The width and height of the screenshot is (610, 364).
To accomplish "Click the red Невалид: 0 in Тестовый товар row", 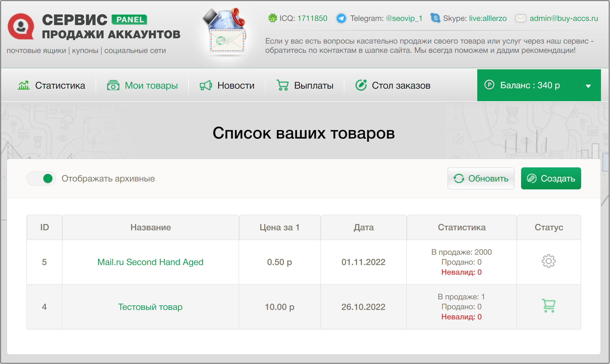I will tap(461, 317).
